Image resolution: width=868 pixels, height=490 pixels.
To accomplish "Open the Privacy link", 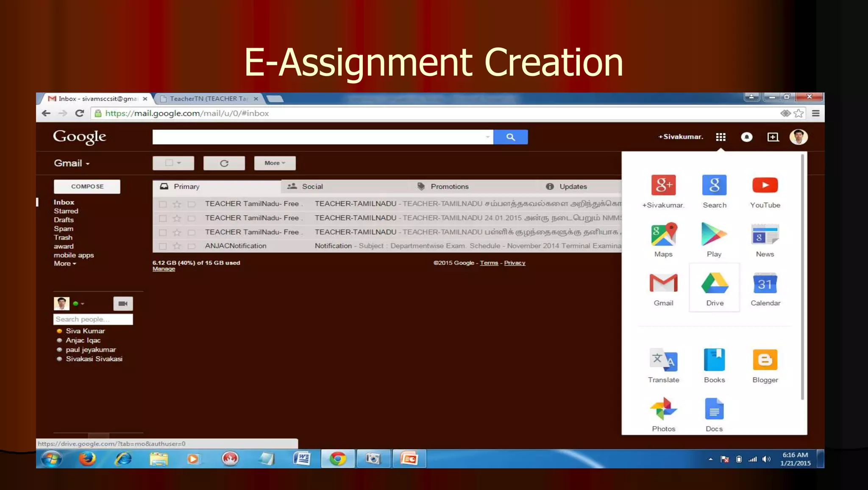I will (x=515, y=263).
